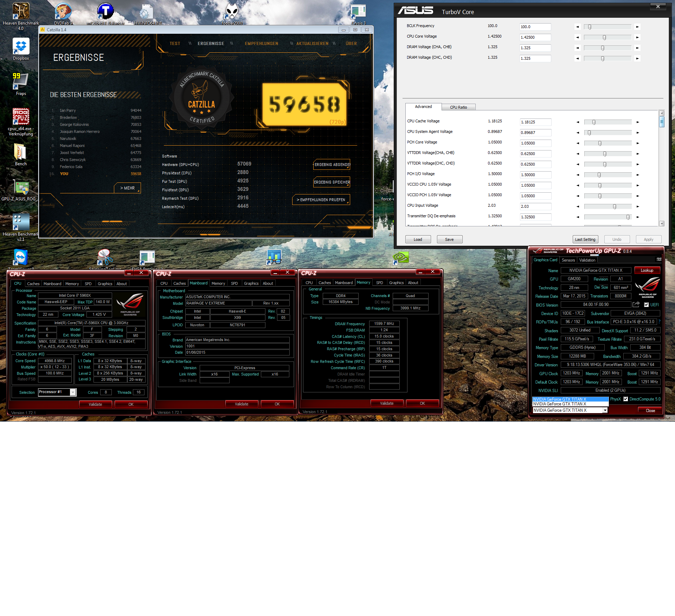675x616 pixels.
Task: Open the Processor #1 selection dropdown in CPU-Z
Action: point(73,392)
